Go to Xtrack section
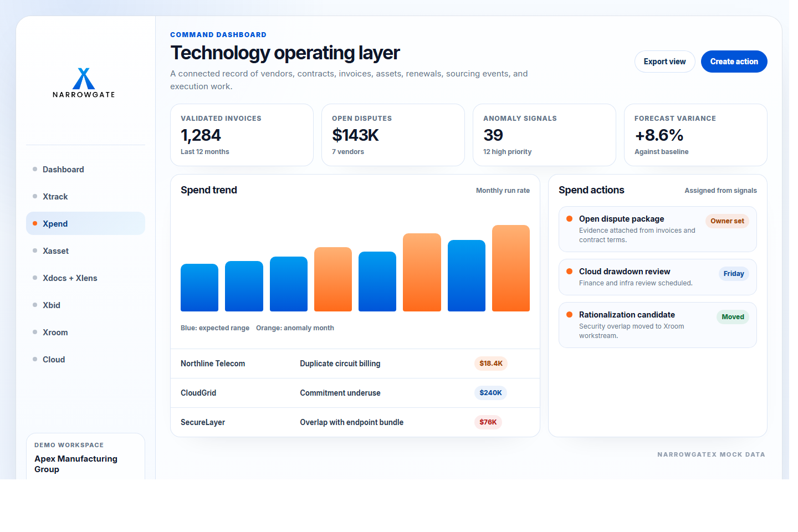Screen dimensions: 798x532 (85, 197)
